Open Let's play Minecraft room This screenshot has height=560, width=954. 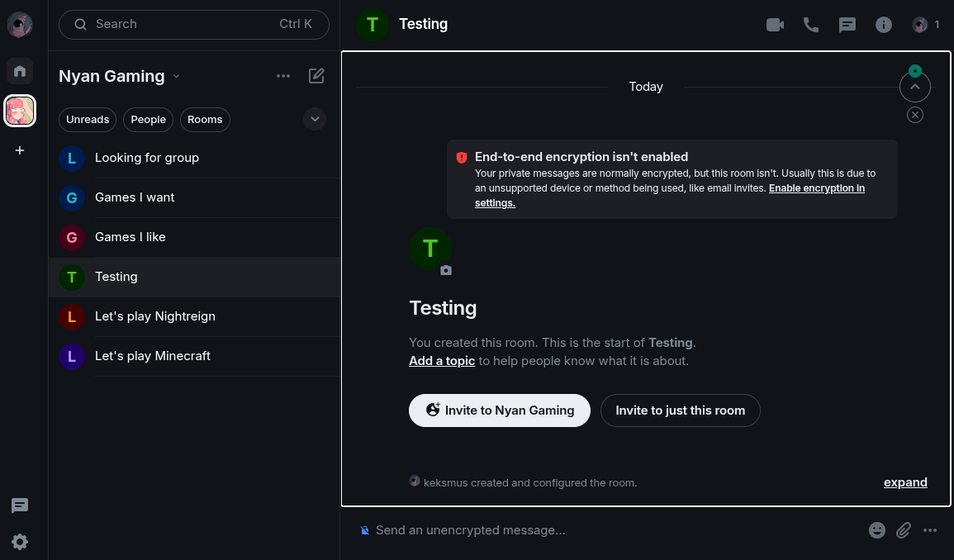pos(153,356)
